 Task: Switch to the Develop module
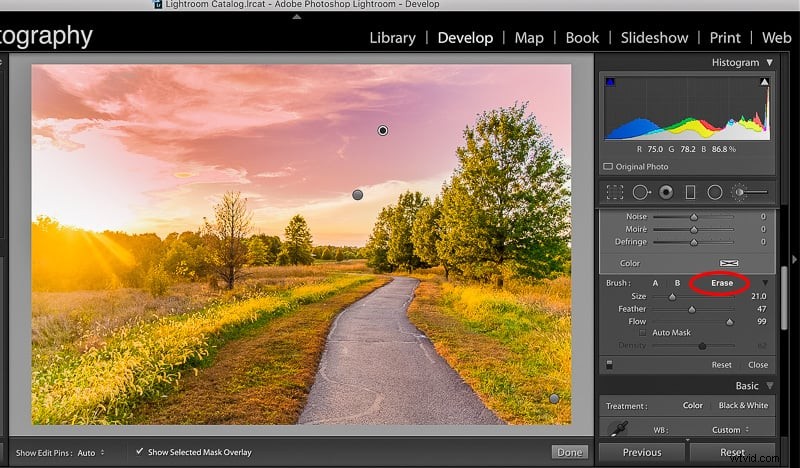465,38
